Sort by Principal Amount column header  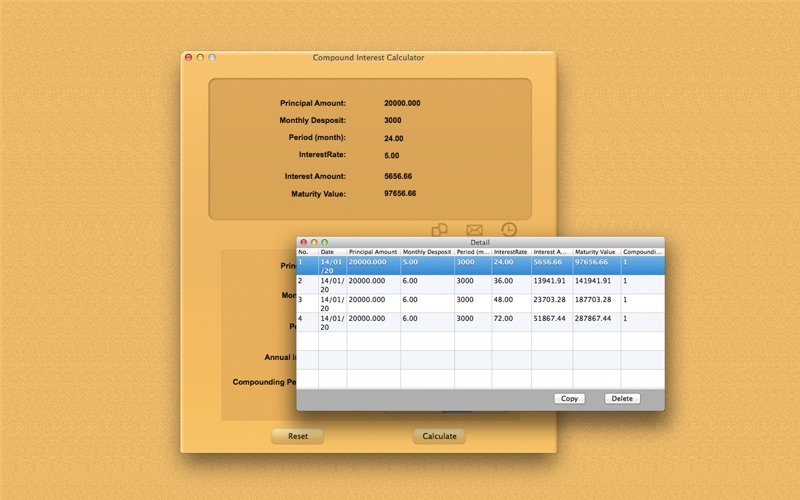pos(373,252)
